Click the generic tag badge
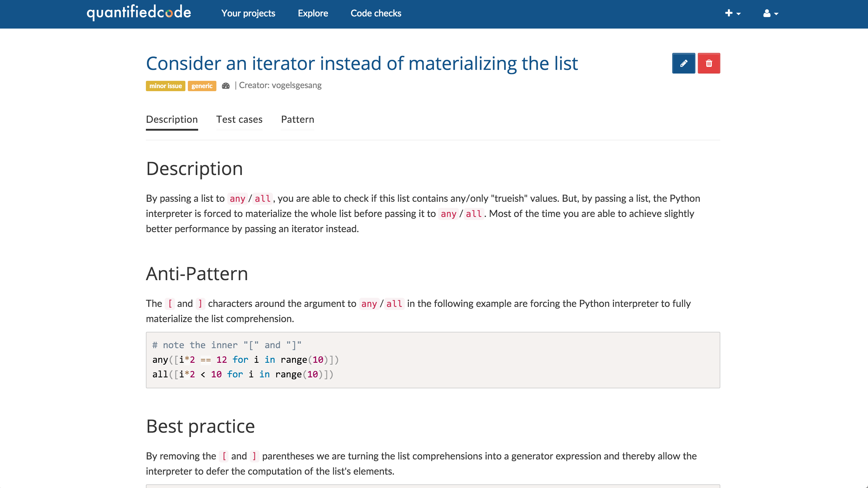This screenshot has height=488, width=868. [x=202, y=86]
